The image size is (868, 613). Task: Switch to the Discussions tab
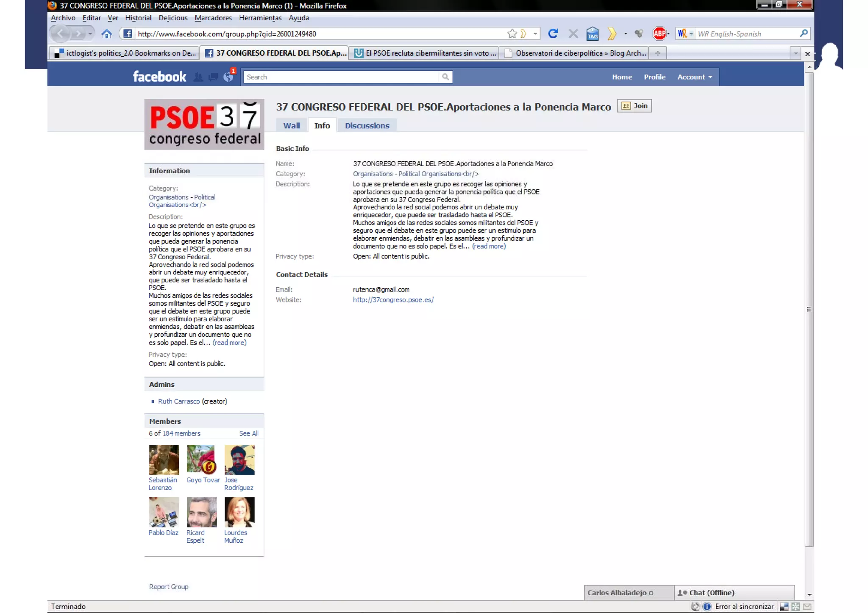(x=367, y=125)
